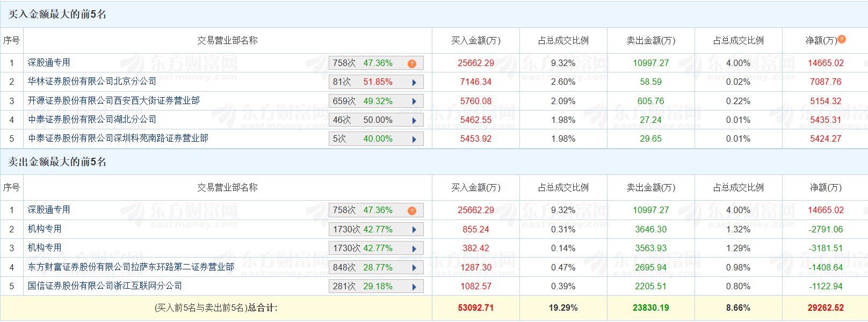Screen dimensions: 868x322
Task: Open 东方财富证券拉萨东环路第二证券营业部 link
Action: pyautogui.click(x=131, y=267)
